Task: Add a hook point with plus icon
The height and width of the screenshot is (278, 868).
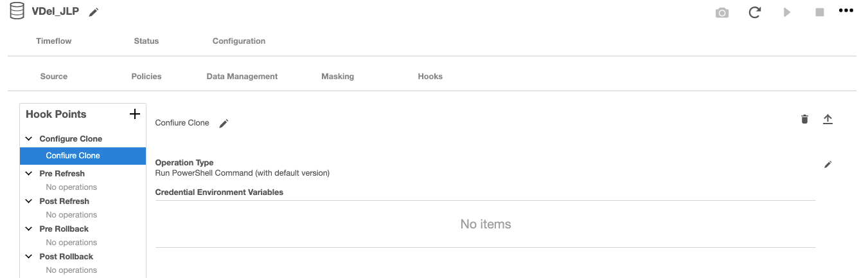Action: tap(134, 114)
